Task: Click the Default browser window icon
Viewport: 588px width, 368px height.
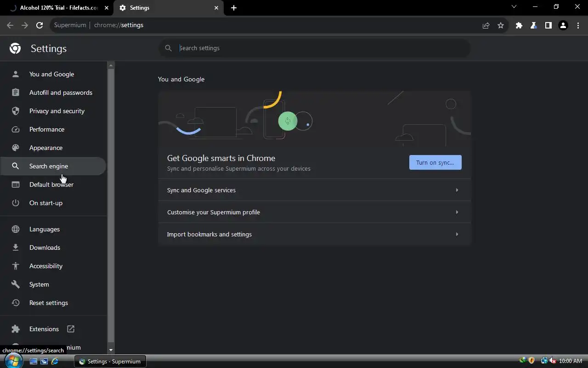Action: (x=16, y=184)
